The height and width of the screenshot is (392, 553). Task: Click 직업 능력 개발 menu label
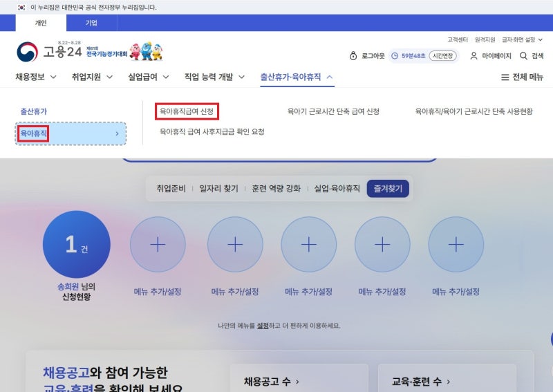[x=209, y=77]
